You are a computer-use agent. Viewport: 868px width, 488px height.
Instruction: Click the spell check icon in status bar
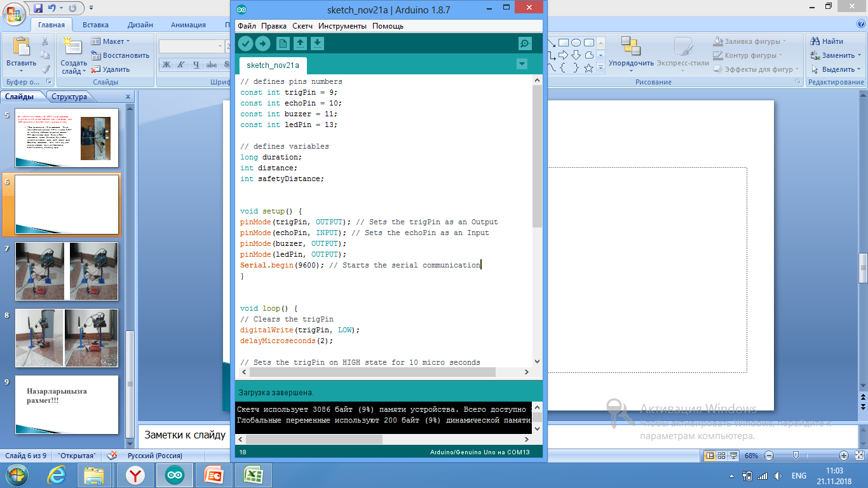click(x=112, y=456)
